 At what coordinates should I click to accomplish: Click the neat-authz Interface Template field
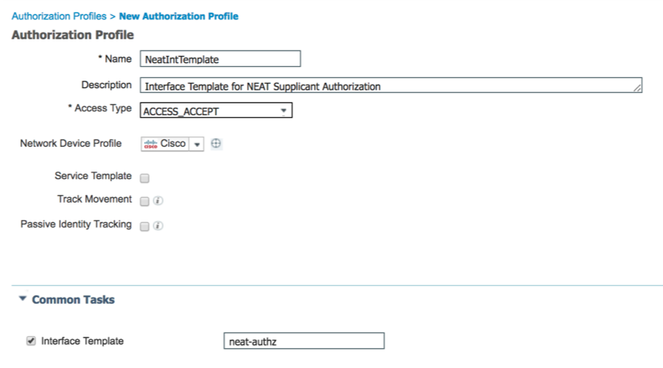coord(304,341)
